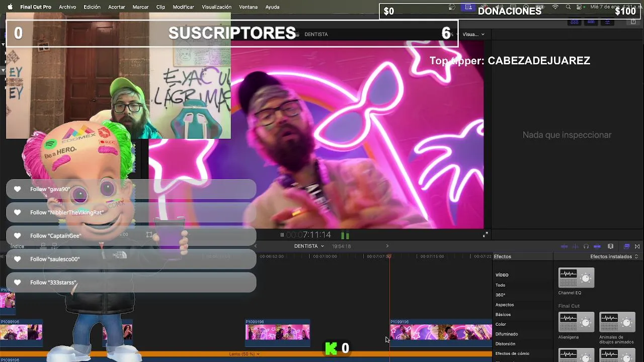Open the DENTISTA project dropdown in timeline
Viewport: 644px width, 362px height.
309,246
